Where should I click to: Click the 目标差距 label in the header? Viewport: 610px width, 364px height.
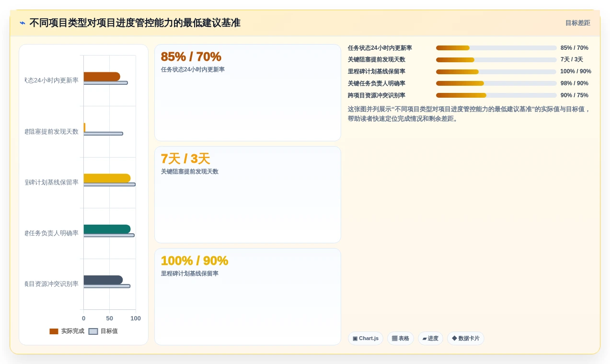(577, 23)
